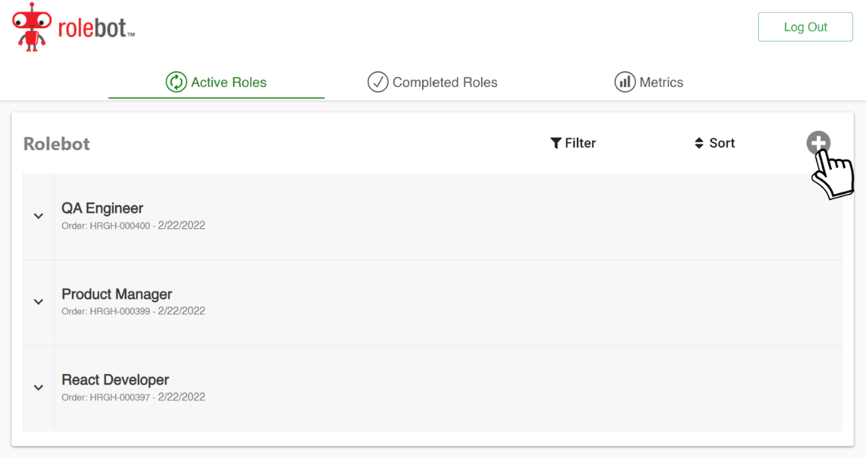Image resolution: width=868 pixels, height=459 pixels.
Task: Expand the React Developer role entry
Action: point(38,388)
